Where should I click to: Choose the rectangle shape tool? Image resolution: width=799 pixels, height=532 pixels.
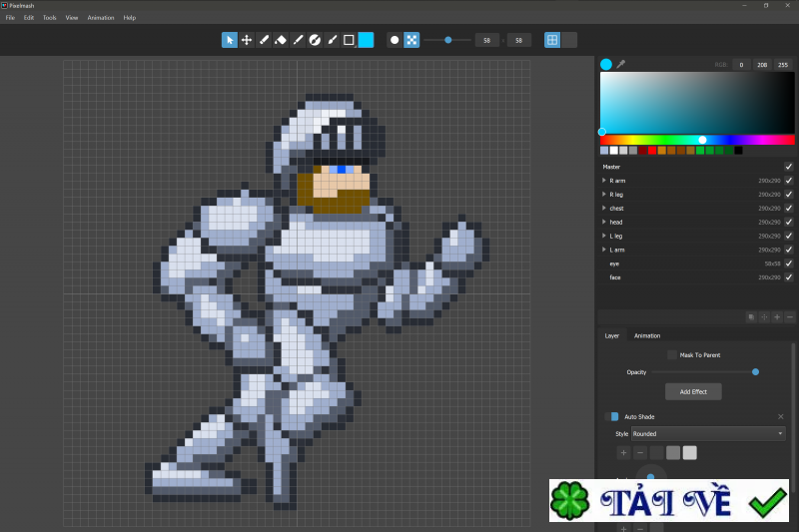349,40
